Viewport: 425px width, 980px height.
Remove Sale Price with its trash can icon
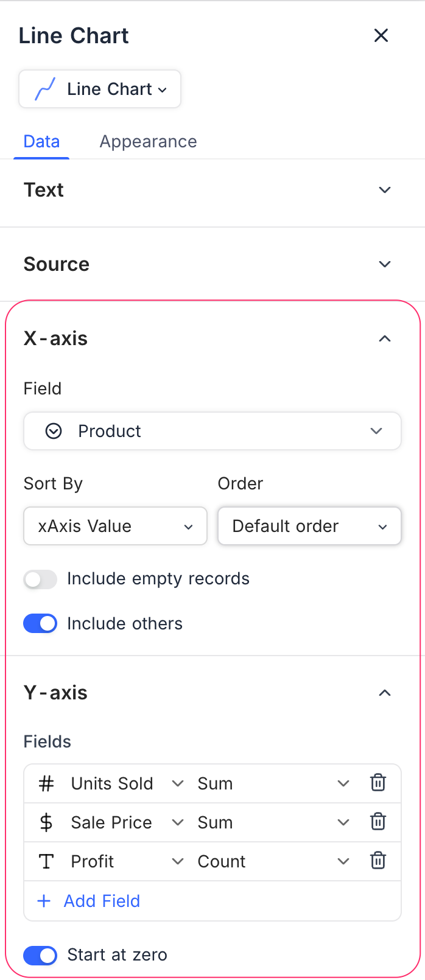click(378, 822)
